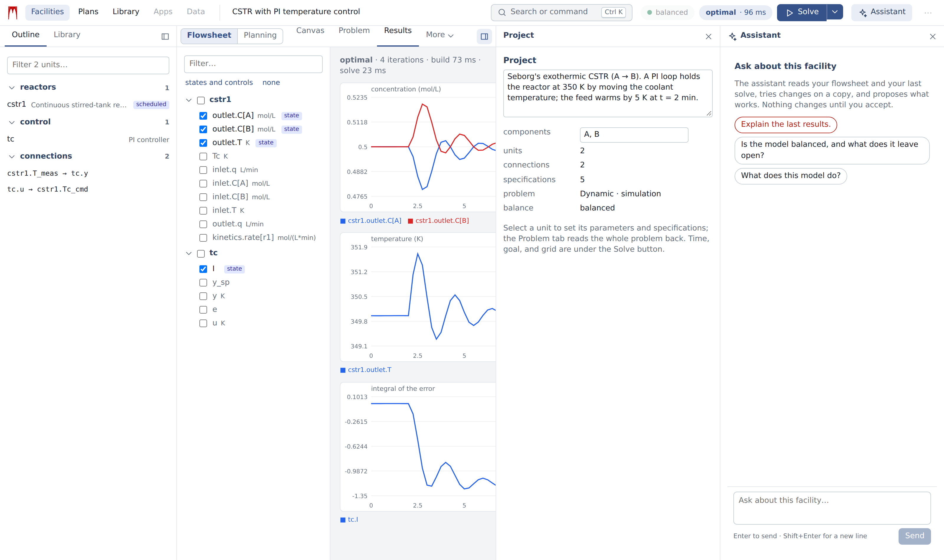Click the tc.I legend swatch
This screenshot has height=560, width=944.
(343, 520)
